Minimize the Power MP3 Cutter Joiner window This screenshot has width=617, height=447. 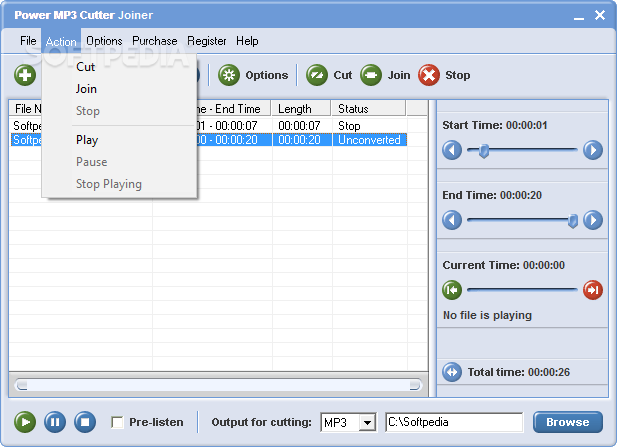pyautogui.click(x=578, y=16)
